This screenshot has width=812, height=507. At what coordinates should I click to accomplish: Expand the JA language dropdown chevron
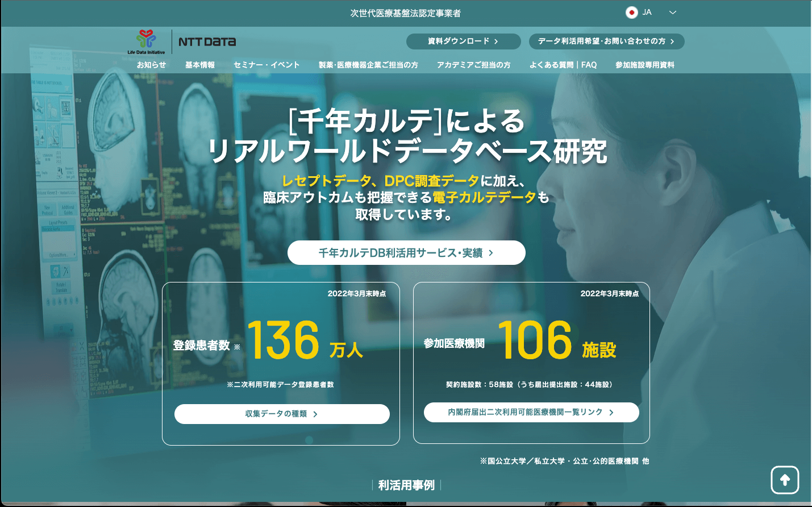pos(673,13)
